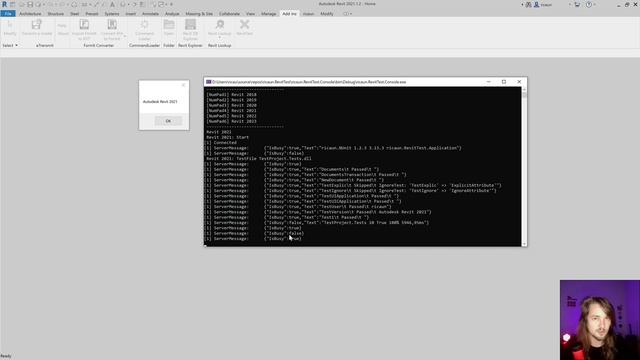Screen dimensions: 640x360
Task: Click the console window title icon
Action: click(209, 82)
